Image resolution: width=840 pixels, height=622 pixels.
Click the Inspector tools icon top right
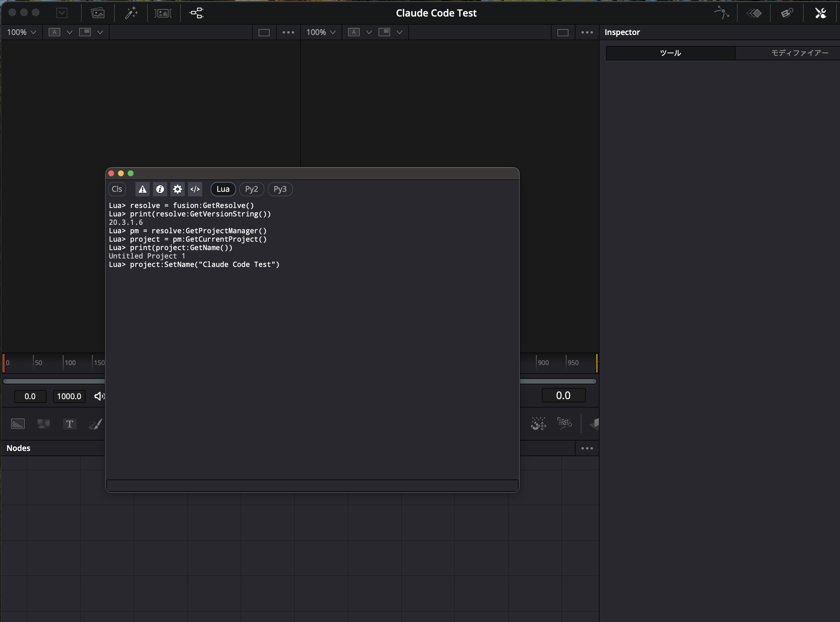(821, 13)
